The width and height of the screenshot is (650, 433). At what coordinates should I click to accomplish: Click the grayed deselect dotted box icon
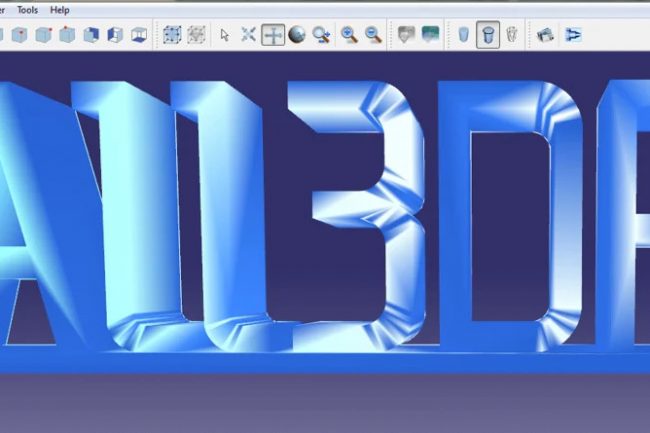pos(196,35)
